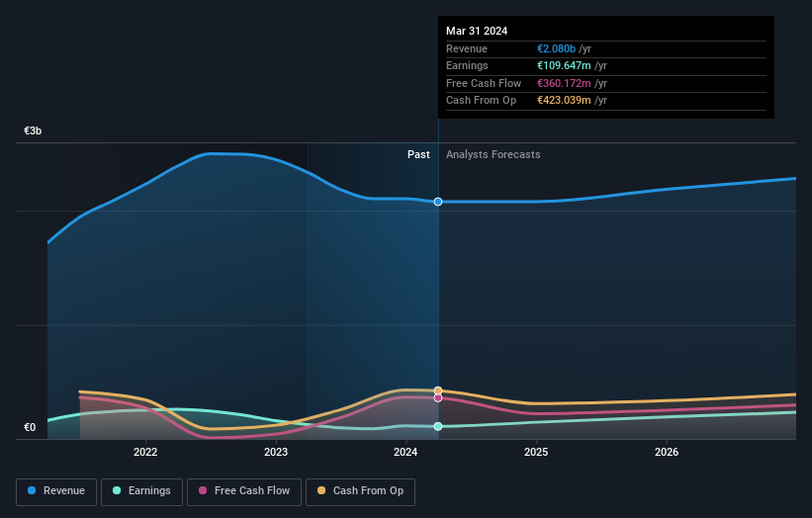The height and width of the screenshot is (518, 812).
Task: Click the teal Earnings data point marker
Action: 438,426
